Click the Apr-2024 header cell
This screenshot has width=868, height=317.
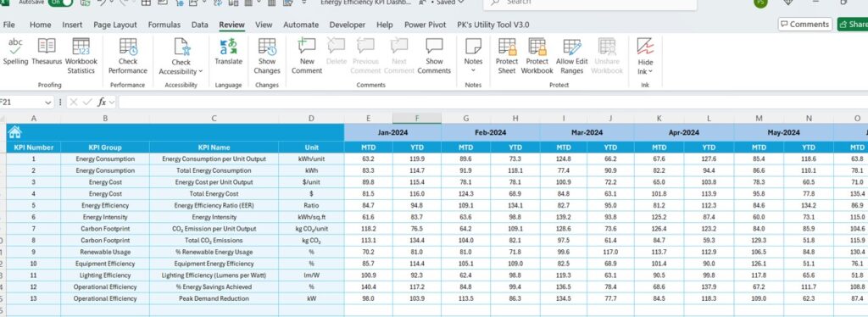pos(684,132)
